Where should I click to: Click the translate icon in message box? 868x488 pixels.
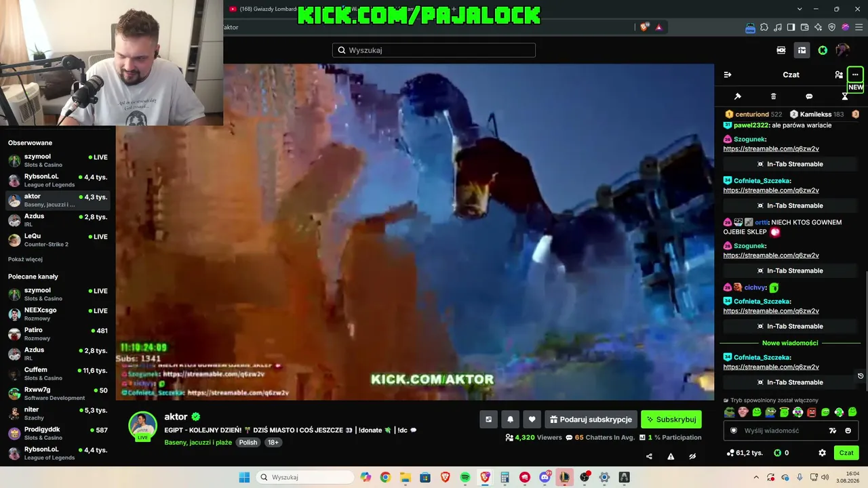tap(833, 430)
